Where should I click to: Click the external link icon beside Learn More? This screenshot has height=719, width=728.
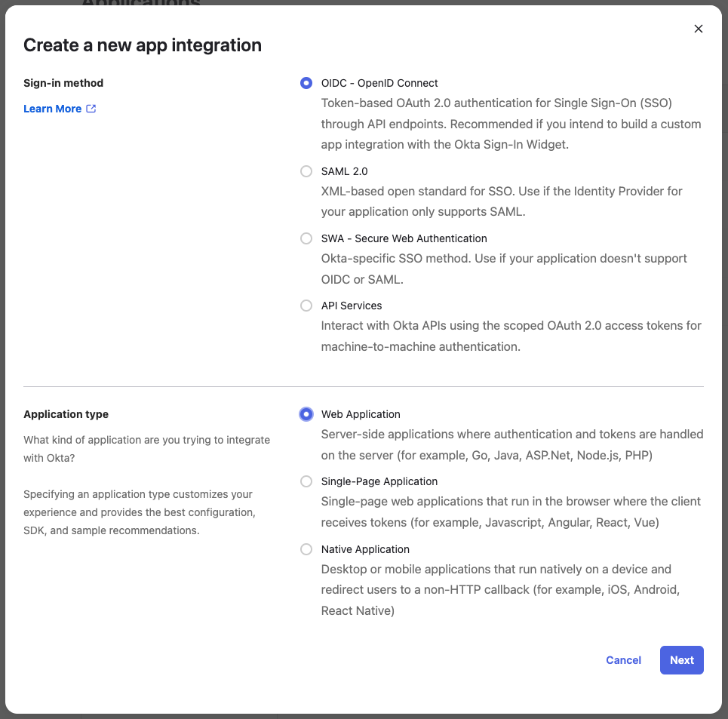point(91,109)
